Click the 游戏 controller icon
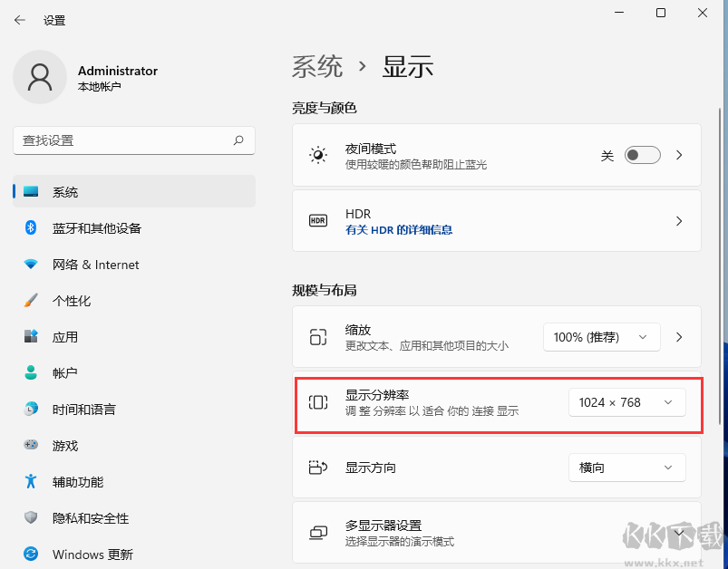The width and height of the screenshot is (728, 569). click(x=31, y=445)
